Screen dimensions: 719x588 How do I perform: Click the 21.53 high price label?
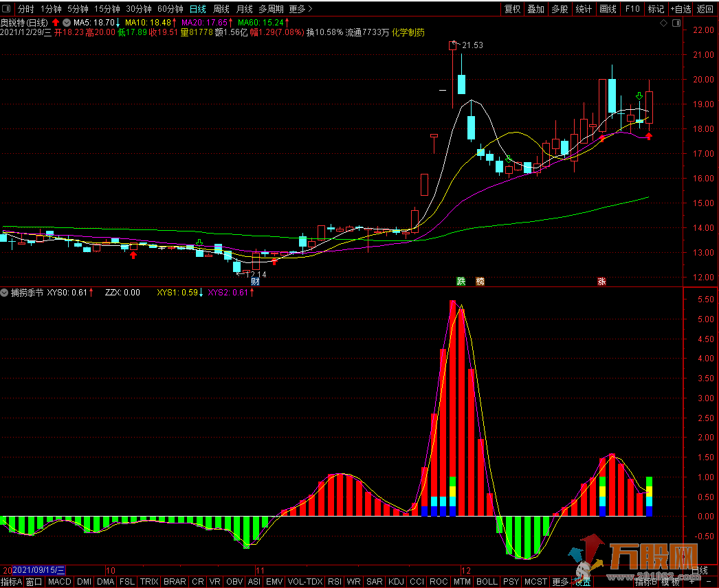click(x=472, y=45)
